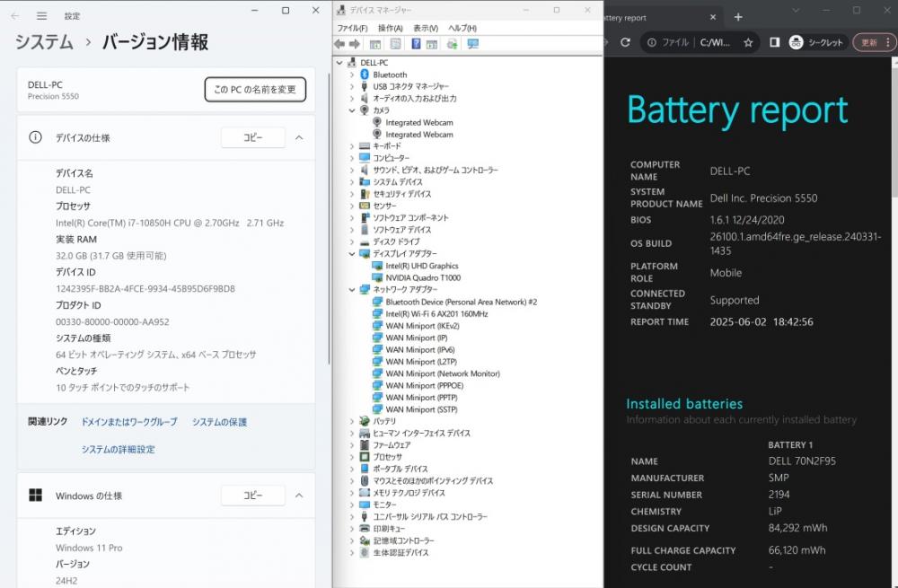Click the Chrome side panel icon
The image size is (898, 588).
[774, 42]
